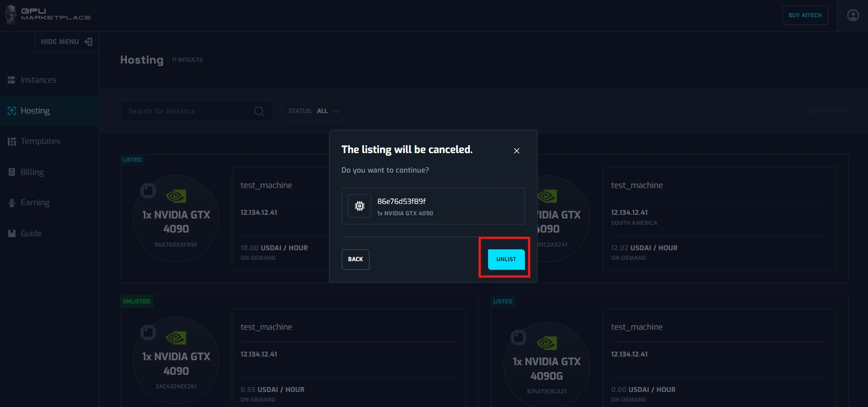
Task: Click the GPU Marketplace logo
Action: (x=48, y=15)
